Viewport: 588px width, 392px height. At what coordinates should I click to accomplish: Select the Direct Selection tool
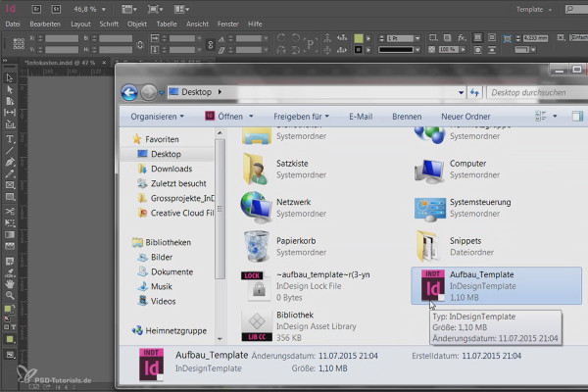coord(10,89)
